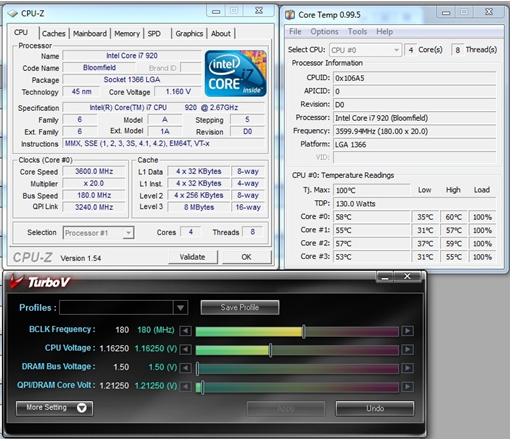Minimize the TurboV window
Image resolution: width=512 pixels, height=441 pixels.
(x=385, y=277)
